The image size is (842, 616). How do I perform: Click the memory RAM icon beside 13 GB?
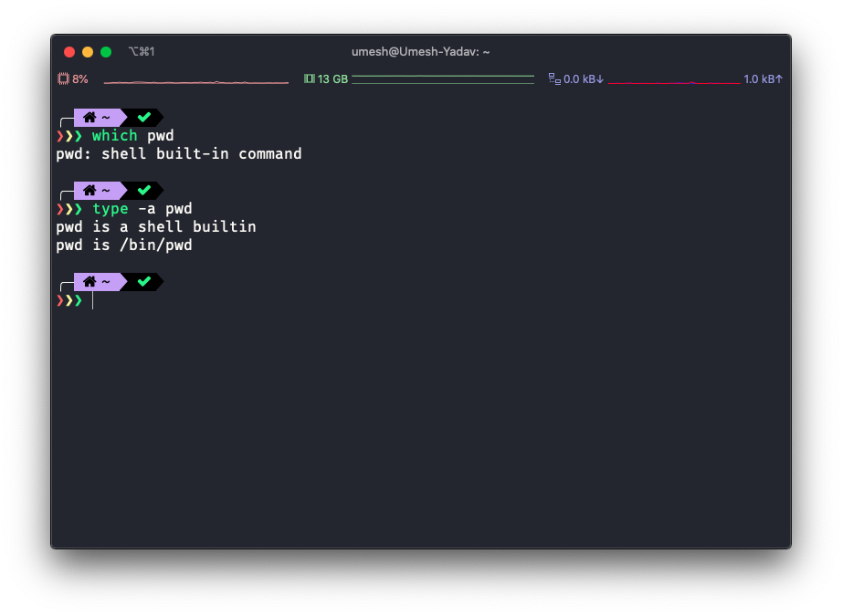[x=309, y=79]
